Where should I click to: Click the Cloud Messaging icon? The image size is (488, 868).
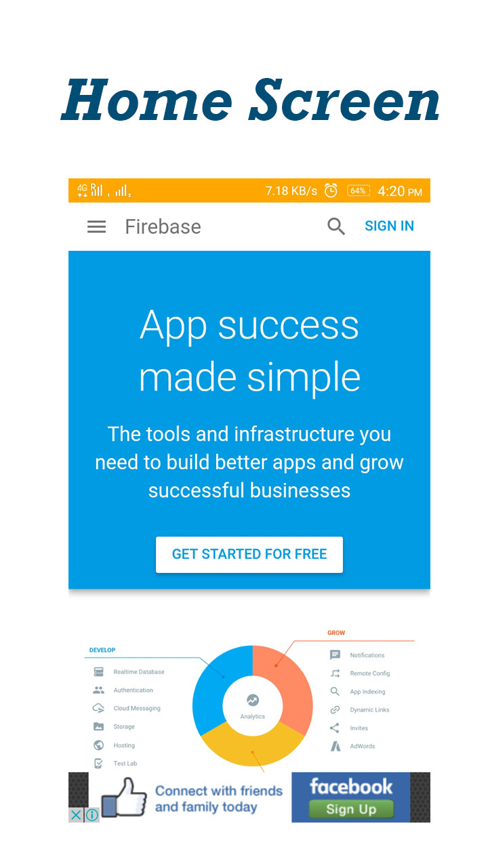click(x=99, y=709)
